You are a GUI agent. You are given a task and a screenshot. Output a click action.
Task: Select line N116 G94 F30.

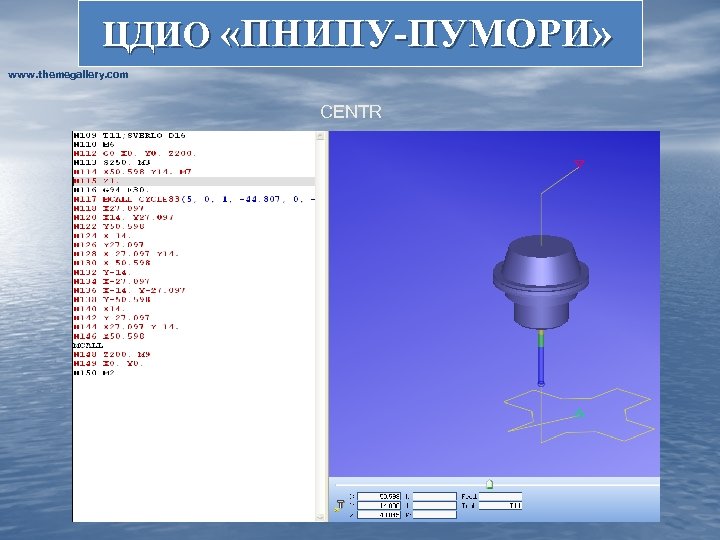click(112, 190)
